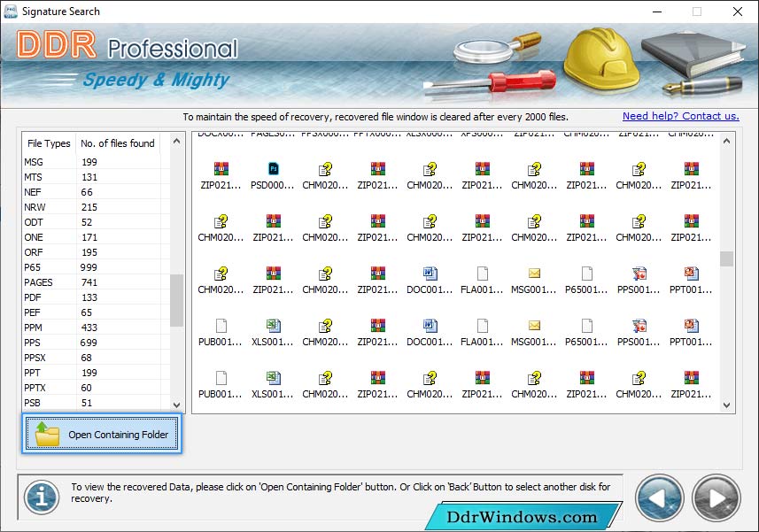The width and height of the screenshot is (759, 532).
Task: Select XLS001 Excel icon in bottom row
Action: point(273,378)
